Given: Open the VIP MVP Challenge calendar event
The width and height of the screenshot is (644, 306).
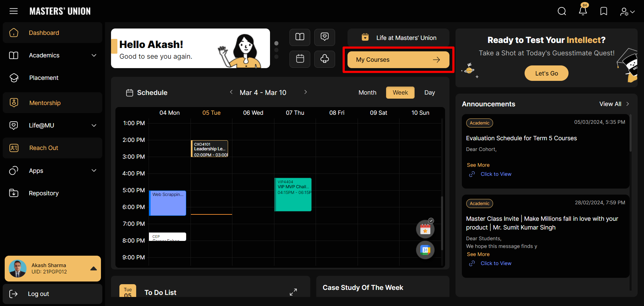Looking at the screenshot, I should point(293,195).
